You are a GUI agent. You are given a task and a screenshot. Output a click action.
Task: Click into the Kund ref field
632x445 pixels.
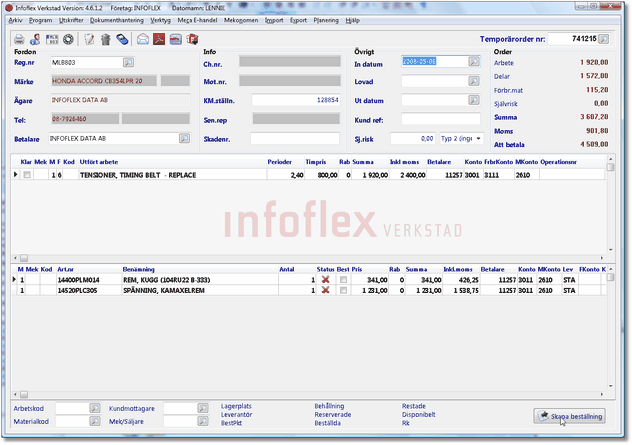coord(441,119)
